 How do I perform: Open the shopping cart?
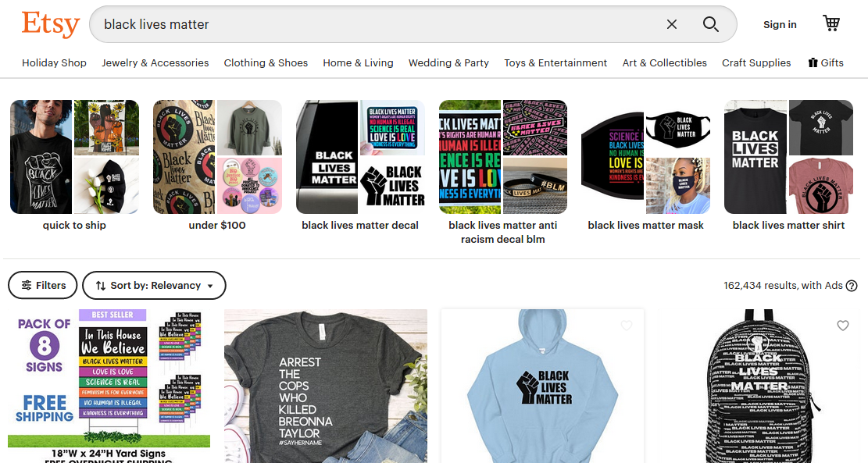coord(831,23)
